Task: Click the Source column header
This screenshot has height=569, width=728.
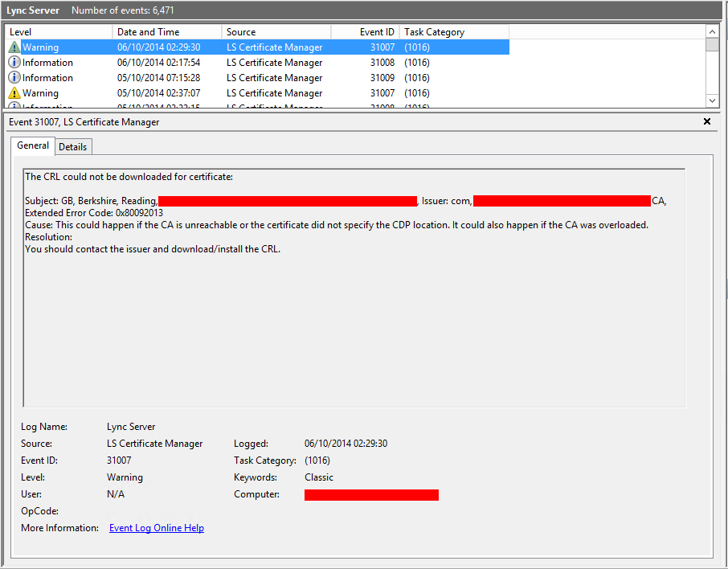Action: pos(276,32)
